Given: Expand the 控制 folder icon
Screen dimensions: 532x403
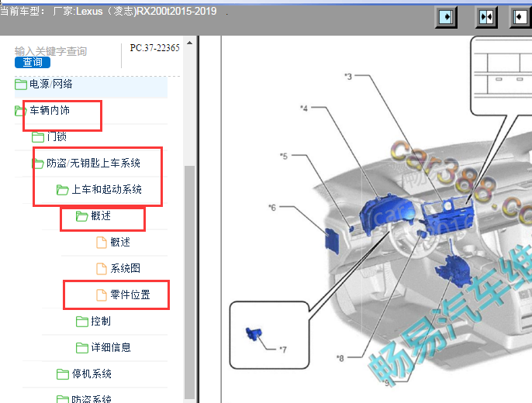Looking at the screenshot, I should pyautogui.click(x=81, y=322).
